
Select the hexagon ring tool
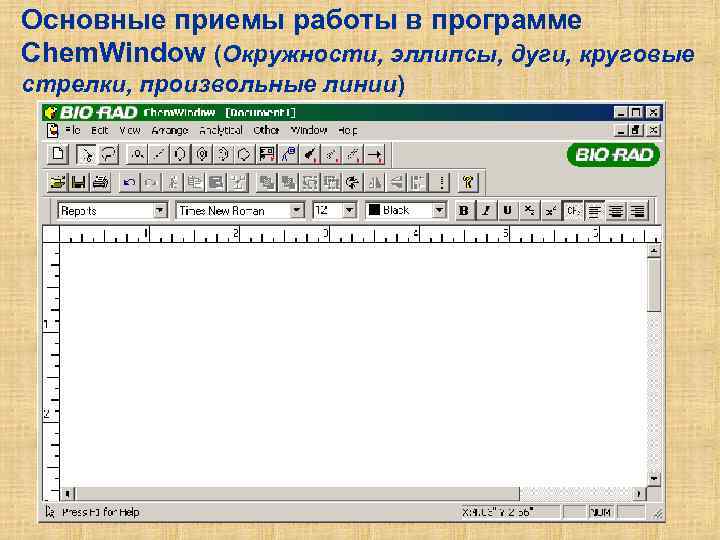(x=180, y=154)
